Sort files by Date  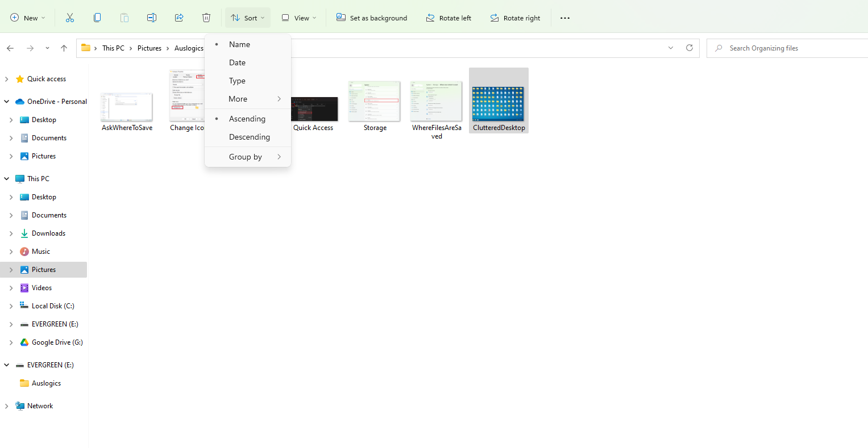tap(237, 62)
